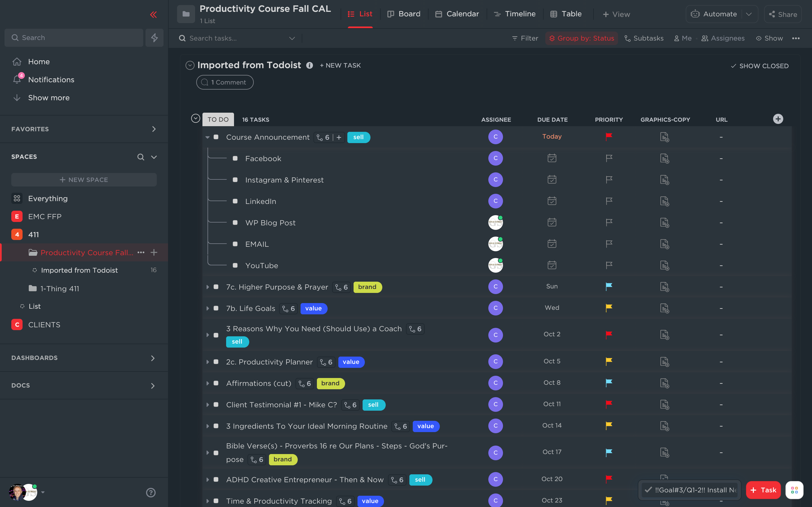Open the apps grid icon

tap(794, 490)
